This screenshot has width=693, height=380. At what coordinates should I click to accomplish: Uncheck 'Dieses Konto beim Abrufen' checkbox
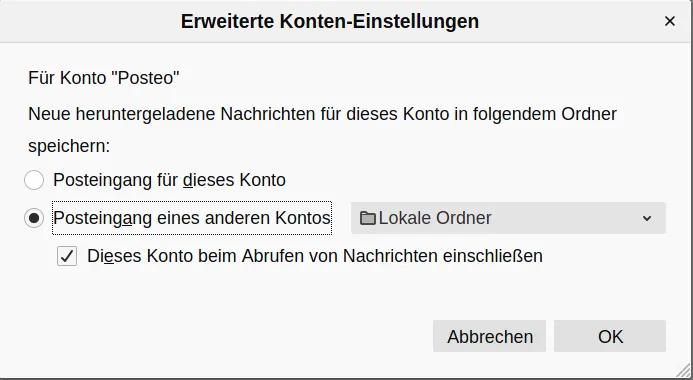[67, 256]
